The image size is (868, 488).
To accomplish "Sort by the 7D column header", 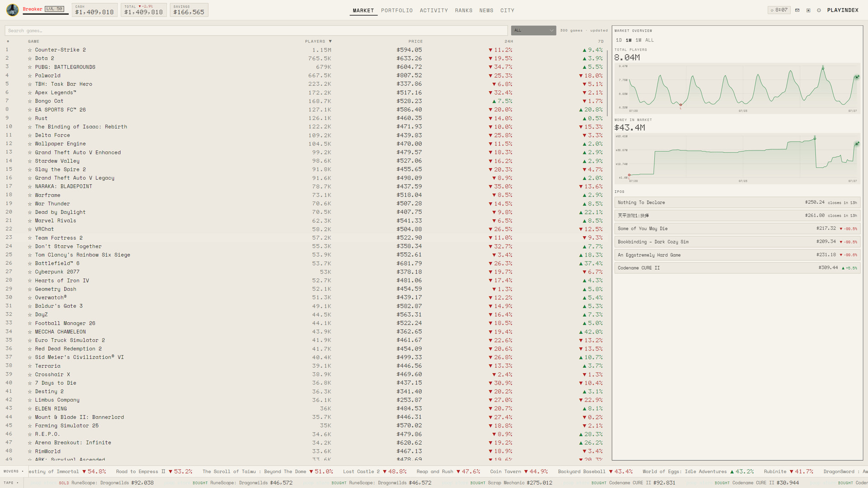I will [601, 42].
